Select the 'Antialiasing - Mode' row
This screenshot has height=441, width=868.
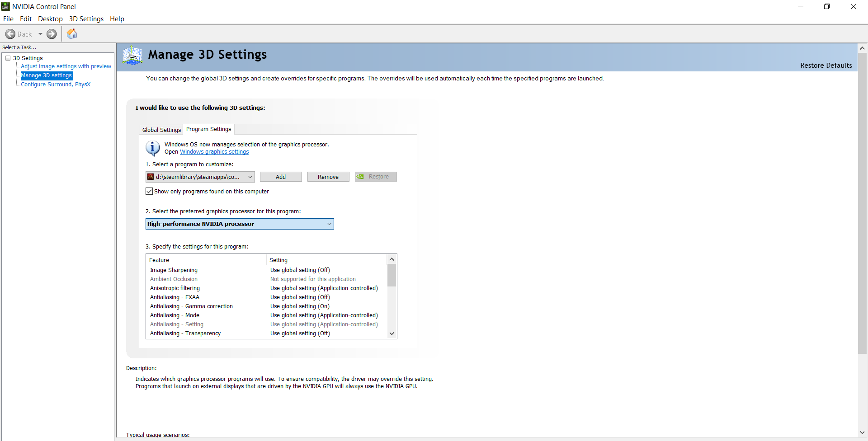(267, 315)
